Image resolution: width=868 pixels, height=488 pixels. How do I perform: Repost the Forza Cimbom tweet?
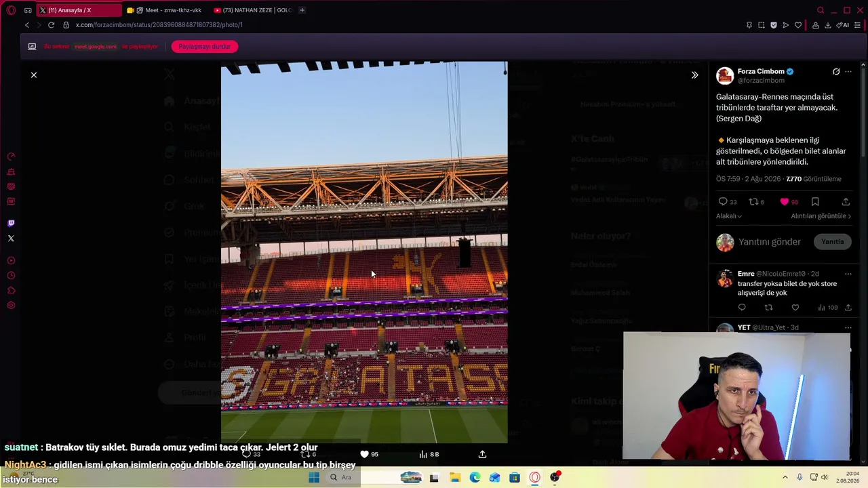pos(756,202)
